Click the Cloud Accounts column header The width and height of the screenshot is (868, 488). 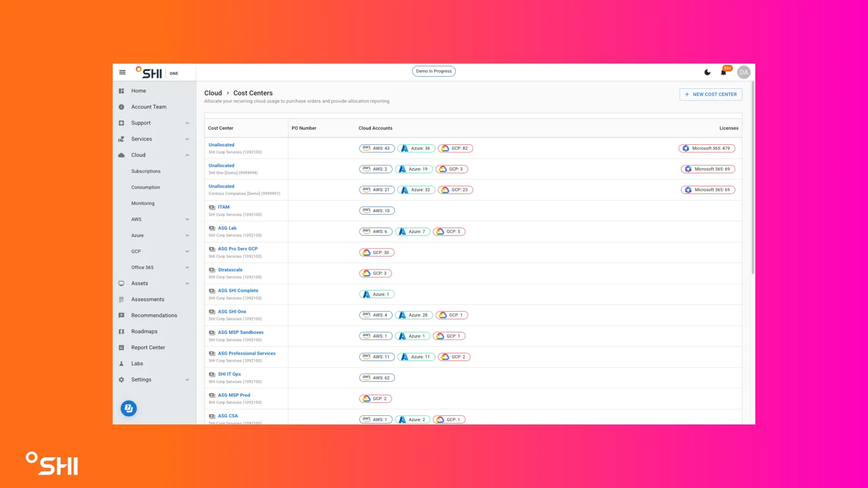click(x=375, y=129)
